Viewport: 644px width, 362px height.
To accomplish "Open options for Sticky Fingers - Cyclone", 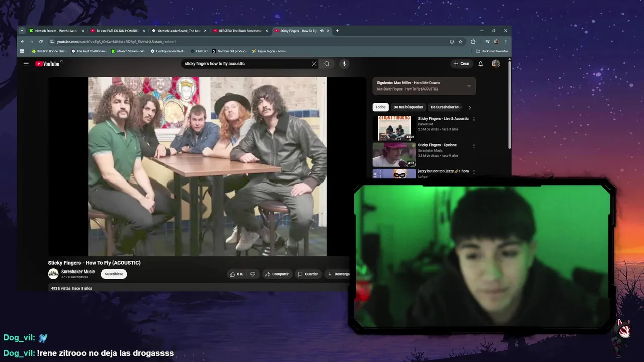I will tap(474, 146).
